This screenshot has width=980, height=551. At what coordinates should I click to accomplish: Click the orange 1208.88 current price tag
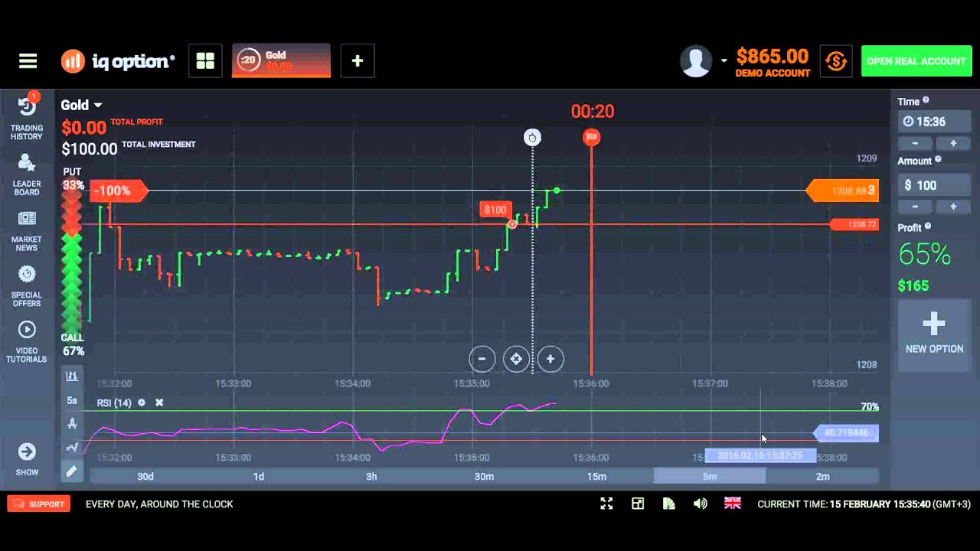click(x=843, y=191)
